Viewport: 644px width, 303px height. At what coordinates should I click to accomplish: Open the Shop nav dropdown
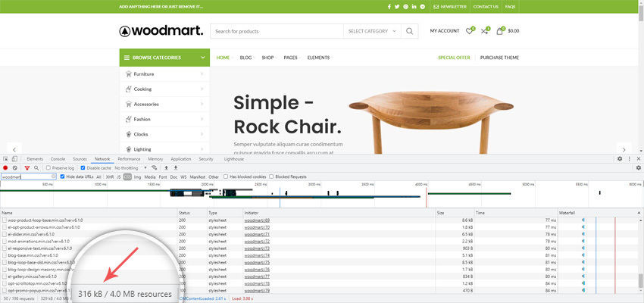(269, 58)
